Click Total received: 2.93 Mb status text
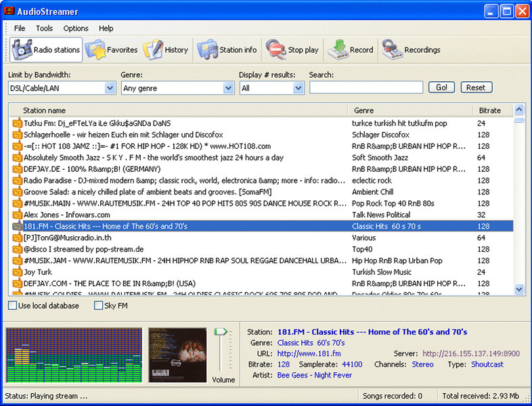 pos(481,396)
